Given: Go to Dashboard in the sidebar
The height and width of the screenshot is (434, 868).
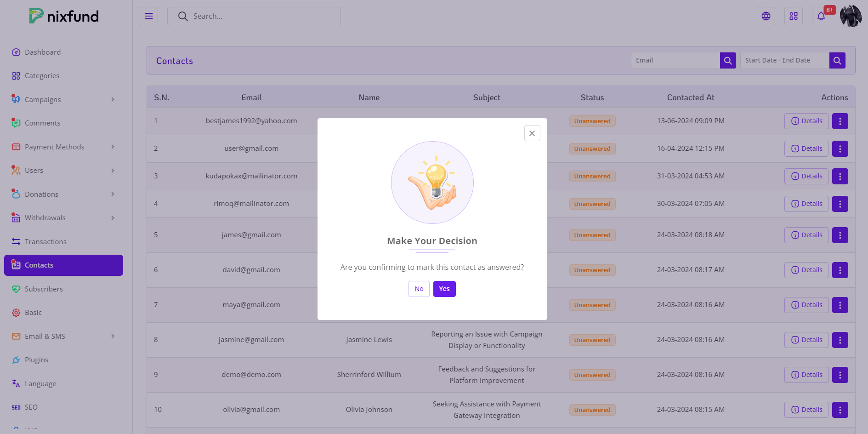Looking at the screenshot, I should tap(42, 52).
